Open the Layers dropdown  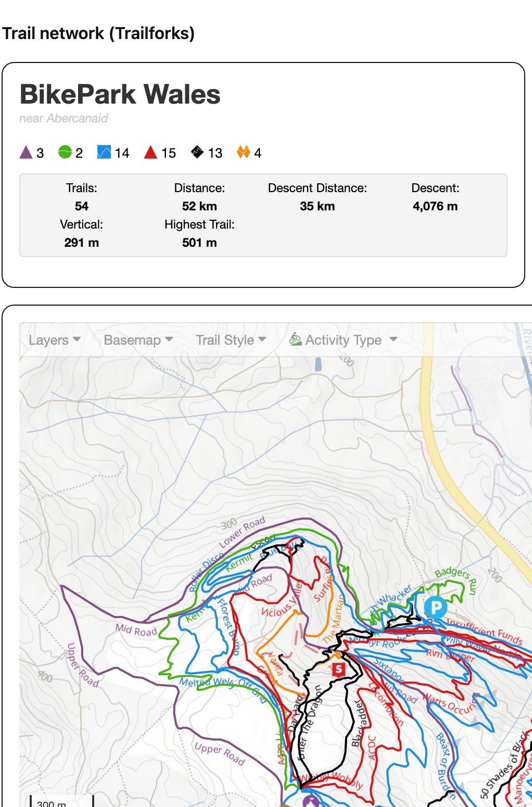[x=55, y=340]
